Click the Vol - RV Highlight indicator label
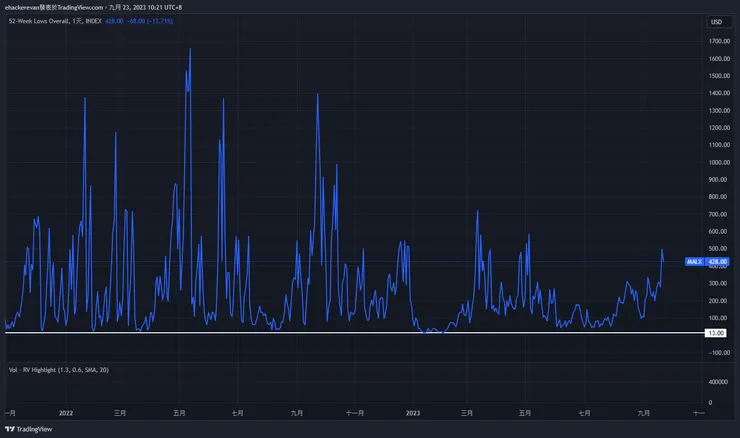740x438 pixels. coord(59,370)
